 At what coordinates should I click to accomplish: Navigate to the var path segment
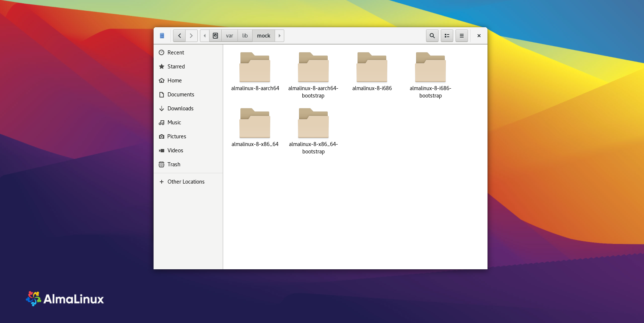pos(229,36)
